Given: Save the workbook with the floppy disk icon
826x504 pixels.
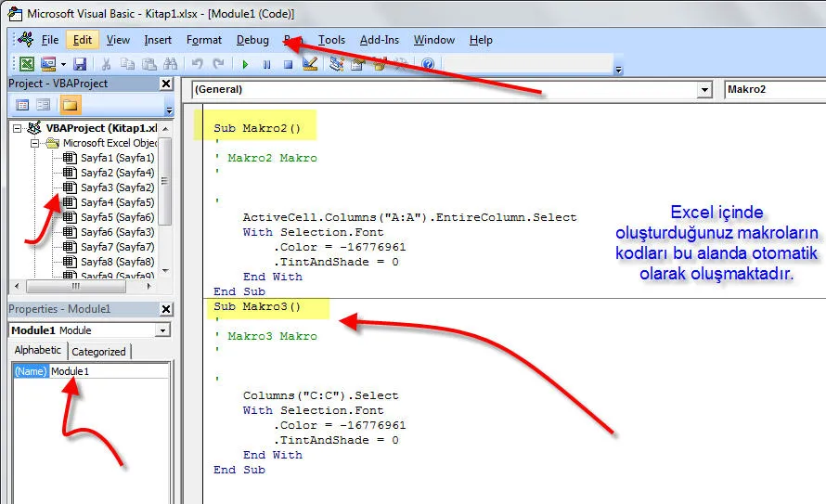Looking at the screenshot, I should point(80,64).
